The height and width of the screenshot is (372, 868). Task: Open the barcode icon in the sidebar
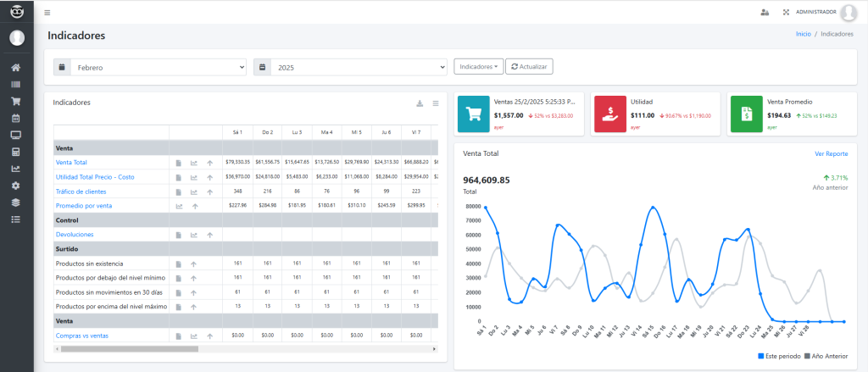click(15, 84)
